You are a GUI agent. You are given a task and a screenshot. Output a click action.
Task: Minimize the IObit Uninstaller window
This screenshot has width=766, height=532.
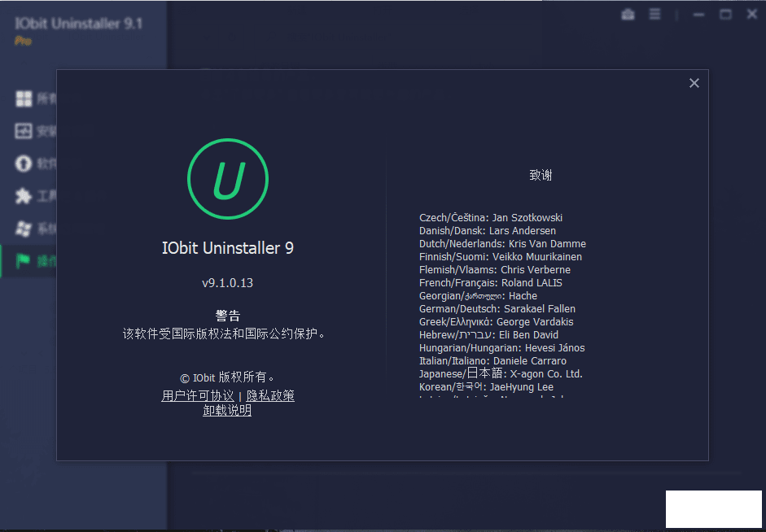(698, 15)
